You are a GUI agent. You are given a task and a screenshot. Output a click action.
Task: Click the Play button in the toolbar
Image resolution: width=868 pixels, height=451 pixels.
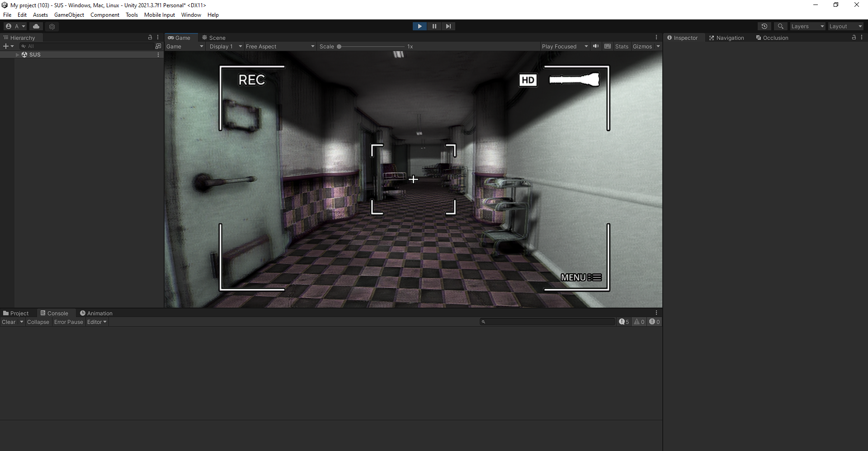click(x=420, y=26)
